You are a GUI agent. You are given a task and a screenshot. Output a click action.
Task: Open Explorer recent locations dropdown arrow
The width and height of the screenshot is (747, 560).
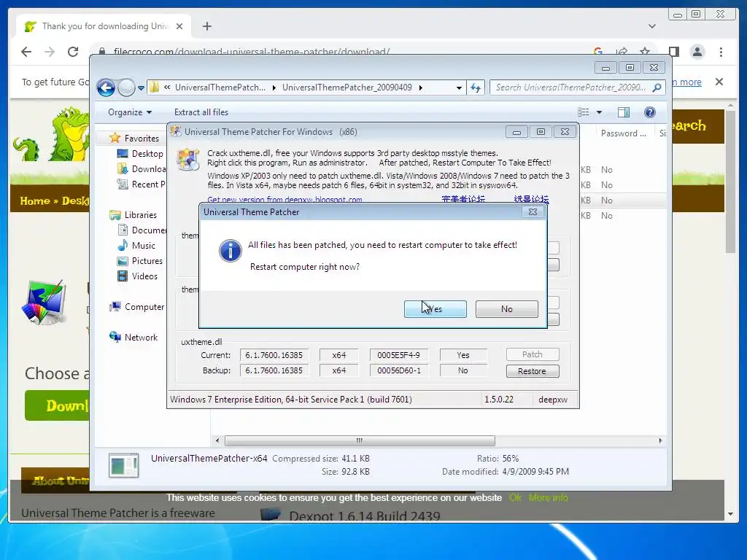click(x=141, y=88)
